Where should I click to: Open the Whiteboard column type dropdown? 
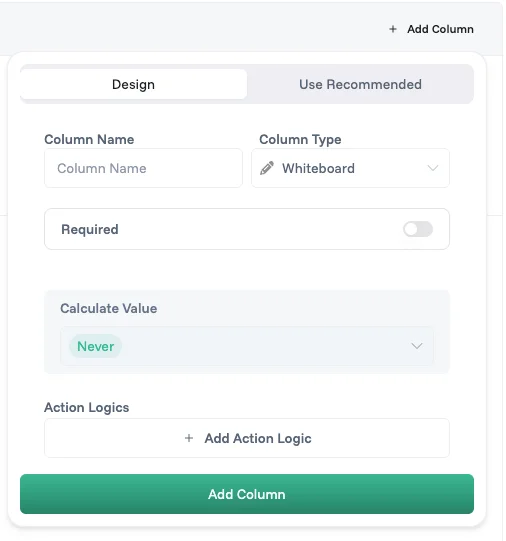[350, 168]
